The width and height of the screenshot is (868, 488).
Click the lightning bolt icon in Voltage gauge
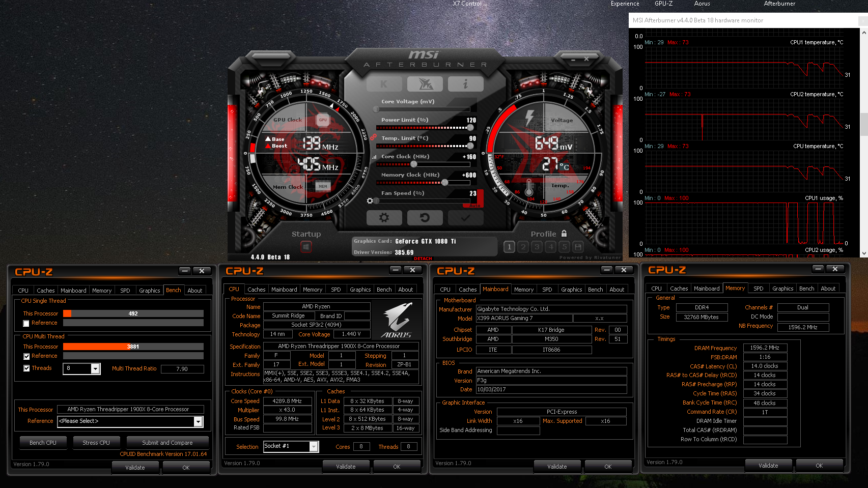(x=529, y=117)
